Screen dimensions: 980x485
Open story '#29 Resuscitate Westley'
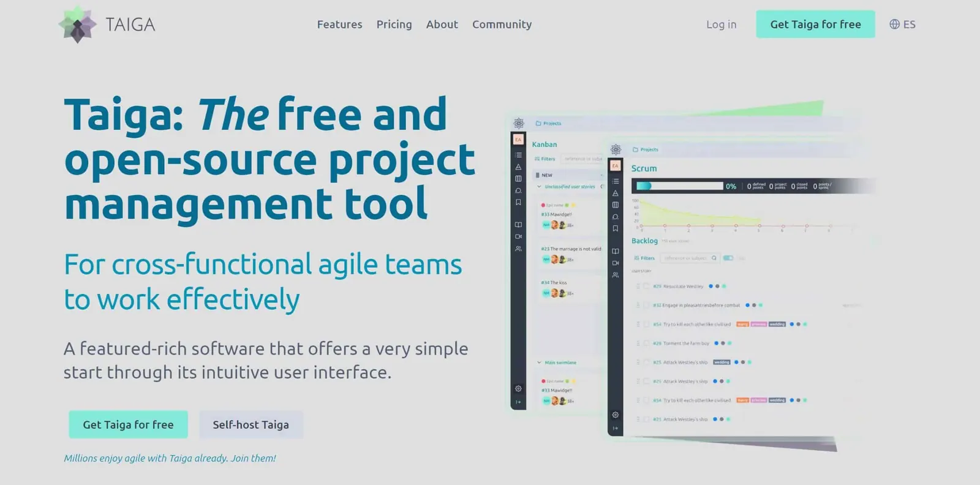[x=678, y=286]
